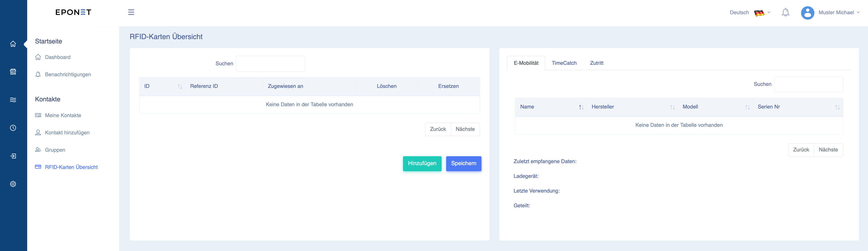The width and height of the screenshot is (868, 251).
Task: Open the notification bell in header
Action: tap(786, 12)
